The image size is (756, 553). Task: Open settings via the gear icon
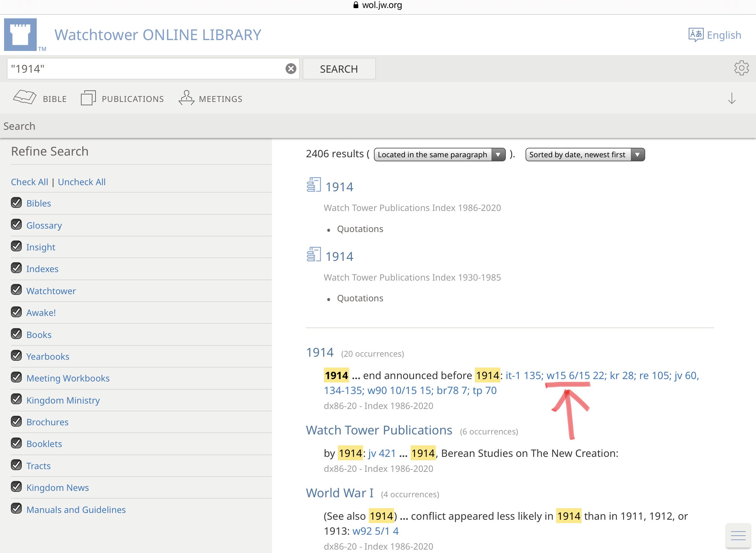pyautogui.click(x=741, y=68)
